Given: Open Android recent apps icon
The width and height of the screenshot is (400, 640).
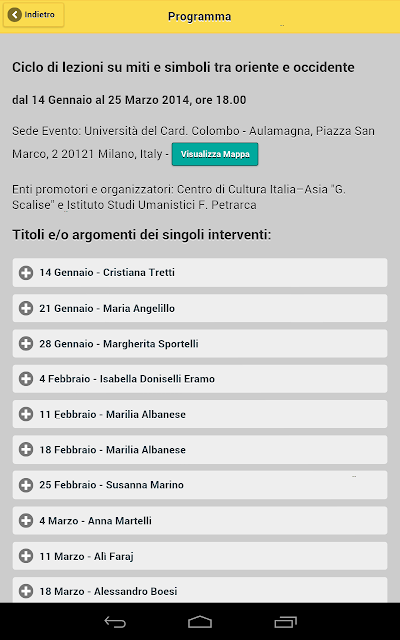Looking at the screenshot, I should pos(285,622).
